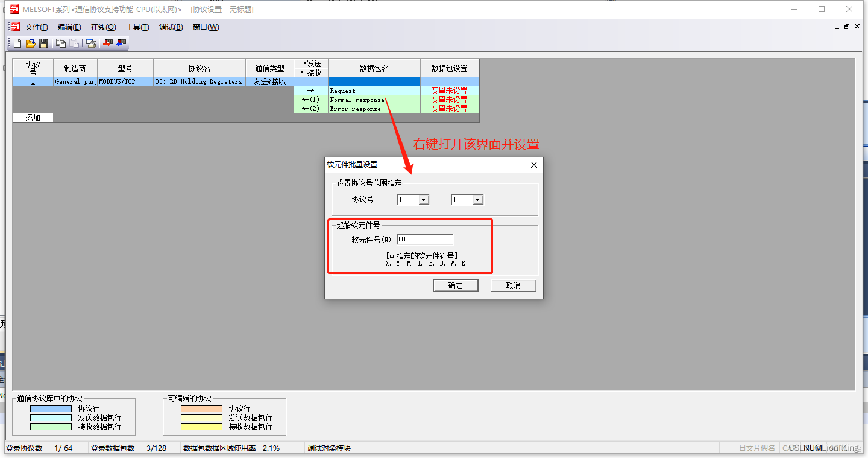
Task: Create a new protocol setting file
Action: 17,43
